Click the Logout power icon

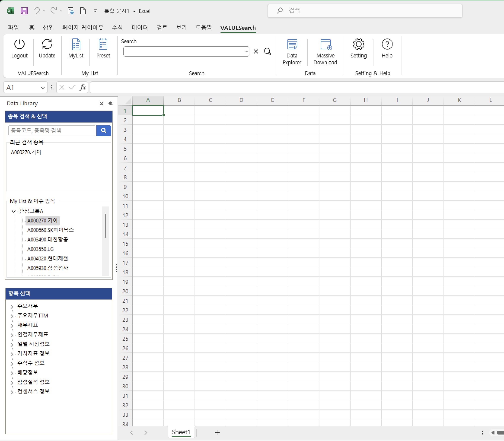(x=19, y=44)
